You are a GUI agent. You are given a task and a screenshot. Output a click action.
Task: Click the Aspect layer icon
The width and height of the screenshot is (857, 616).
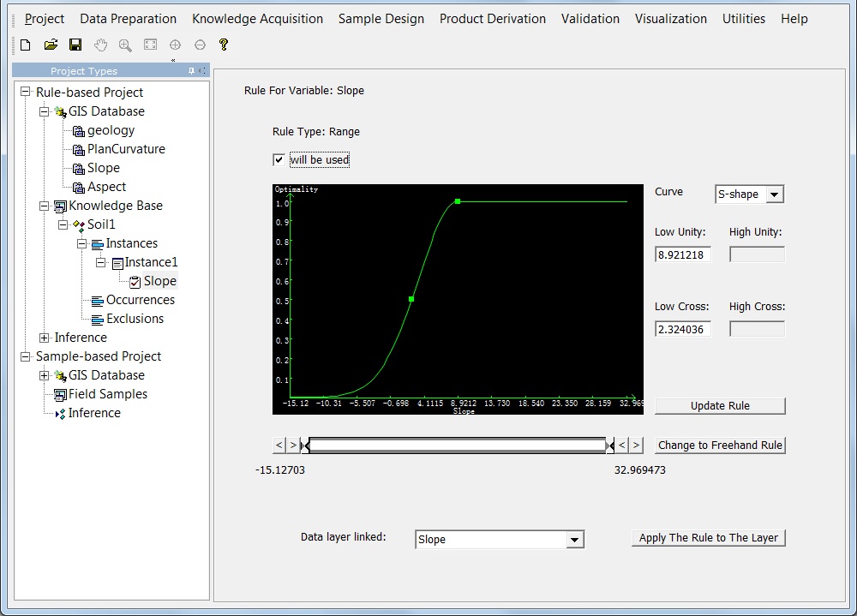pos(79,188)
